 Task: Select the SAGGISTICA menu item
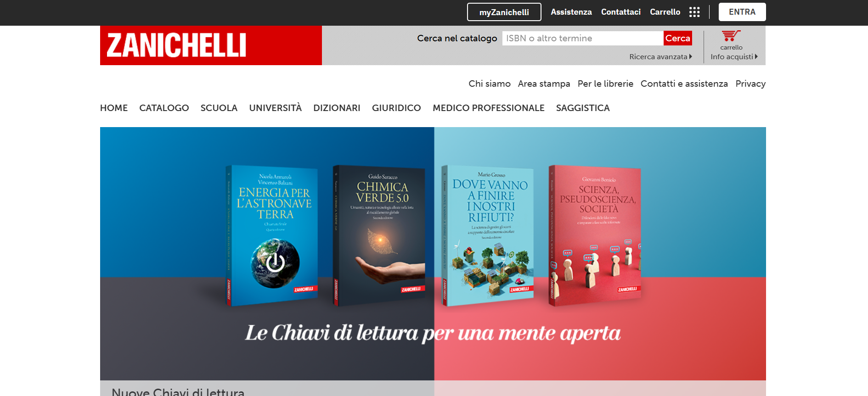(x=583, y=108)
